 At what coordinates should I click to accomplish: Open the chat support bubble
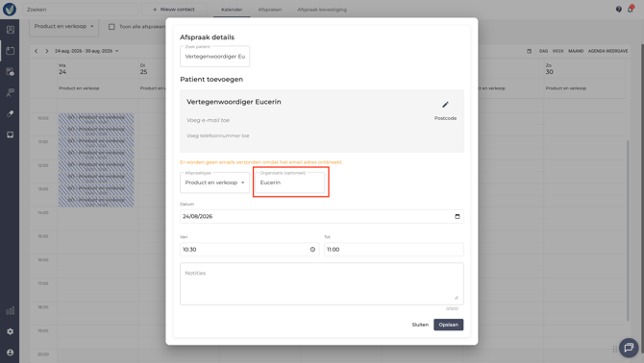click(629, 348)
